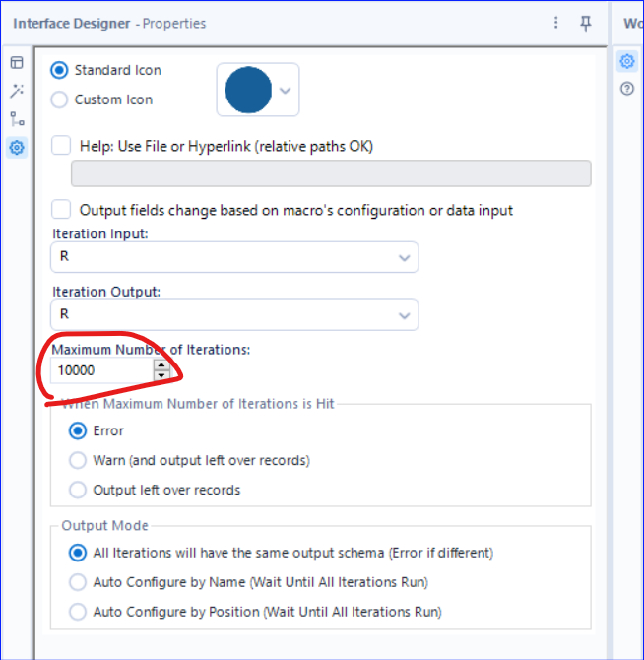Viewport: 644px width, 660px height.
Task: Pin the Interface Designer panel
Action: 586,24
